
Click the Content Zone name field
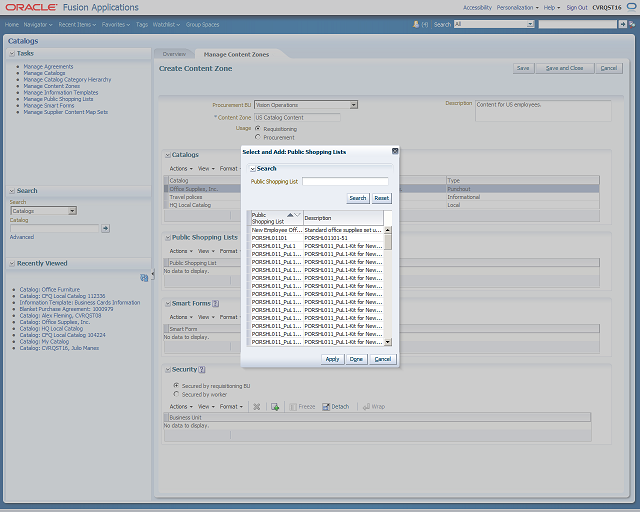(x=297, y=118)
